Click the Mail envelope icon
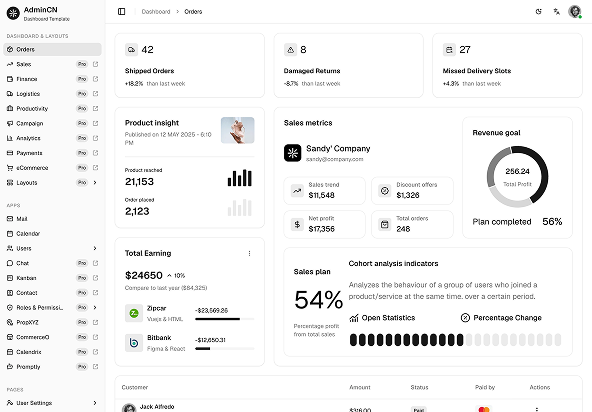592x412 pixels. [10, 219]
